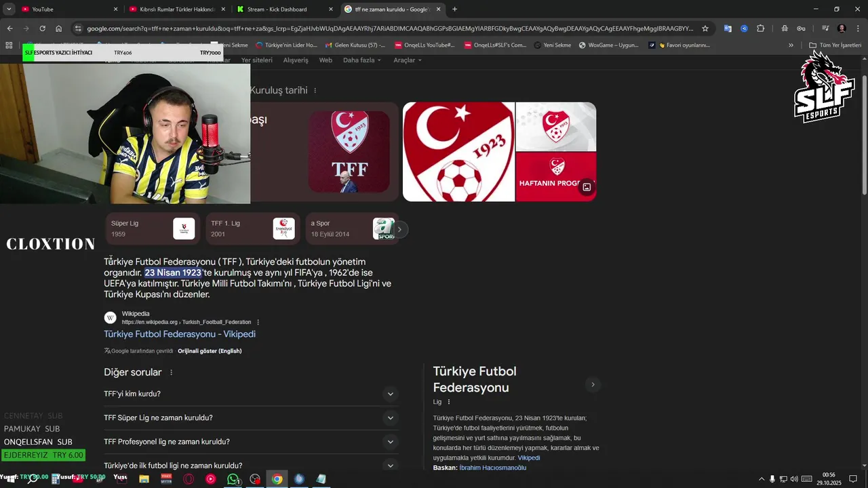Viewport: 868px width, 488px height.
Task: Reload the current page
Action: pyautogui.click(x=42, y=28)
